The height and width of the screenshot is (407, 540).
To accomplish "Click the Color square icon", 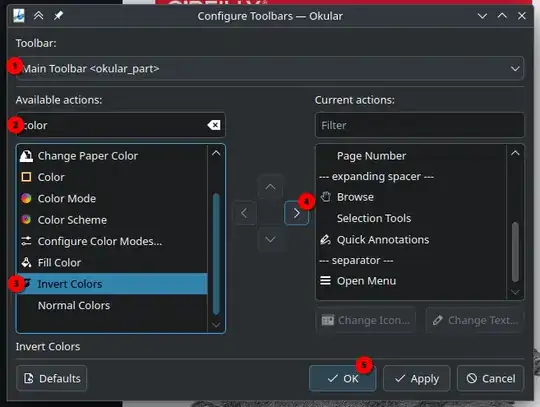I will click(26, 177).
